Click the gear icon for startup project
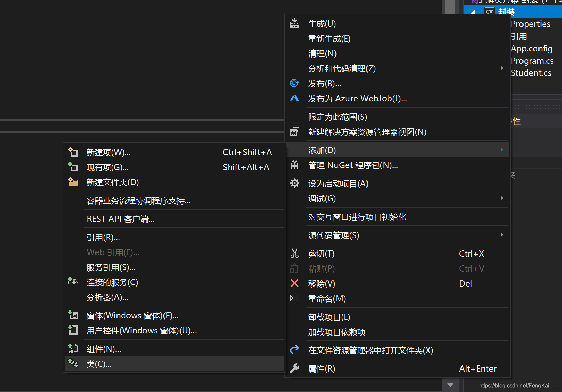 295,183
